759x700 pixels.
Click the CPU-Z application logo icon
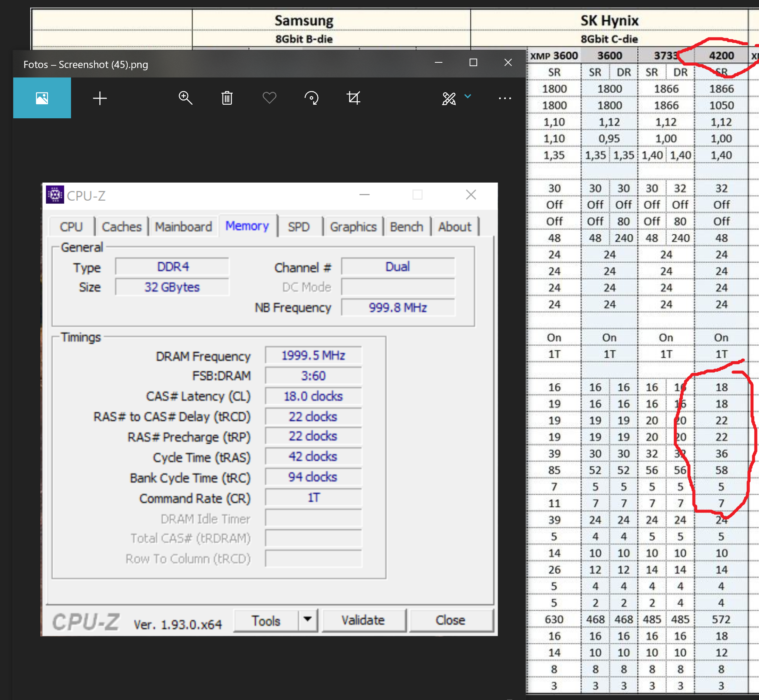(55, 195)
